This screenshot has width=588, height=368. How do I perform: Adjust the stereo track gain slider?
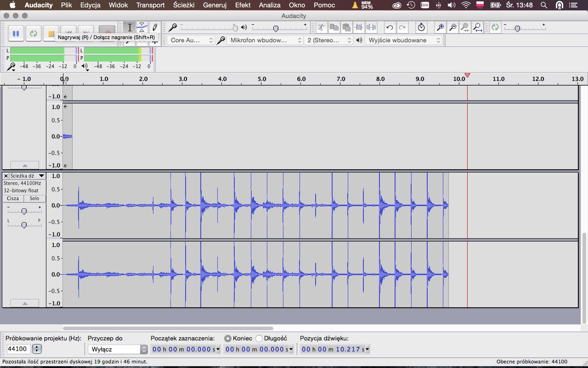[x=24, y=211]
